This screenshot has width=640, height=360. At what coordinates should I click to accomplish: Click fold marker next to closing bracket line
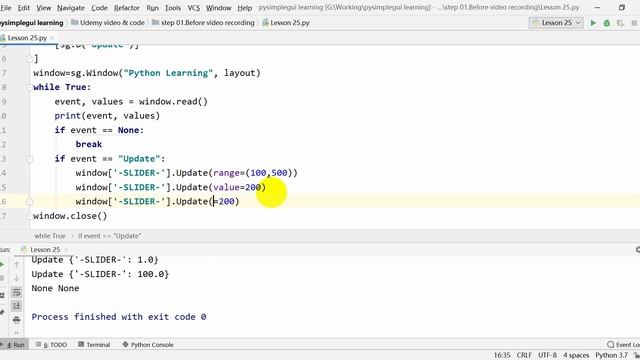[29, 59]
